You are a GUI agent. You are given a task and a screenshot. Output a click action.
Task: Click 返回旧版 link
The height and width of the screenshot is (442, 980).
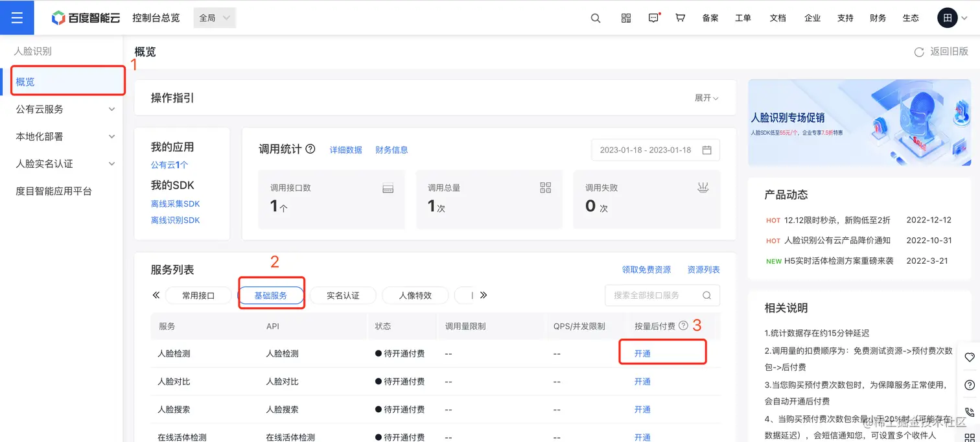click(950, 52)
